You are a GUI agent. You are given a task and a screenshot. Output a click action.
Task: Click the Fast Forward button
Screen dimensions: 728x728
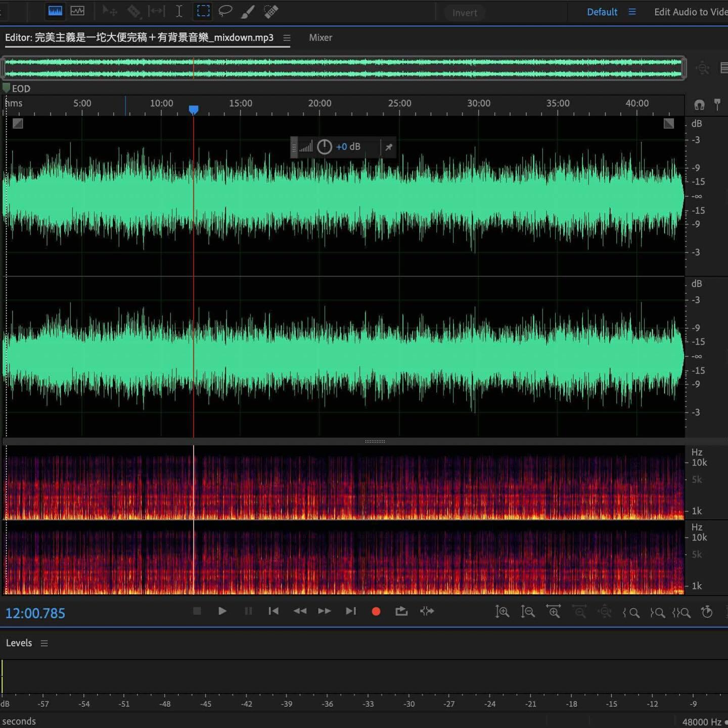pos(325,611)
